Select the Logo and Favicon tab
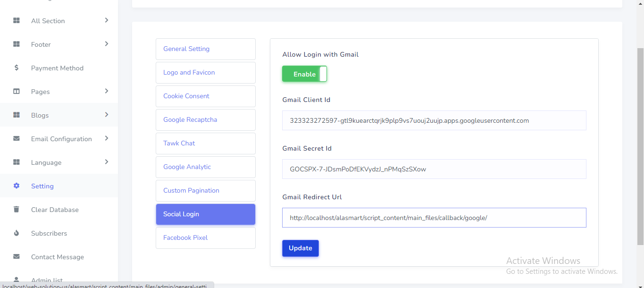The width and height of the screenshot is (644, 288). pyautogui.click(x=205, y=73)
